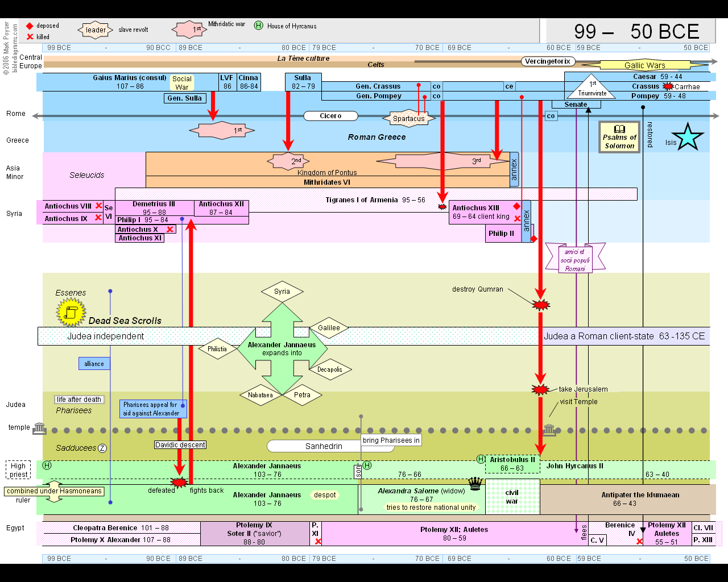The height and width of the screenshot is (582, 728).
Task: Select the Decapolis diamond
Action: click(x=330, y=369)
